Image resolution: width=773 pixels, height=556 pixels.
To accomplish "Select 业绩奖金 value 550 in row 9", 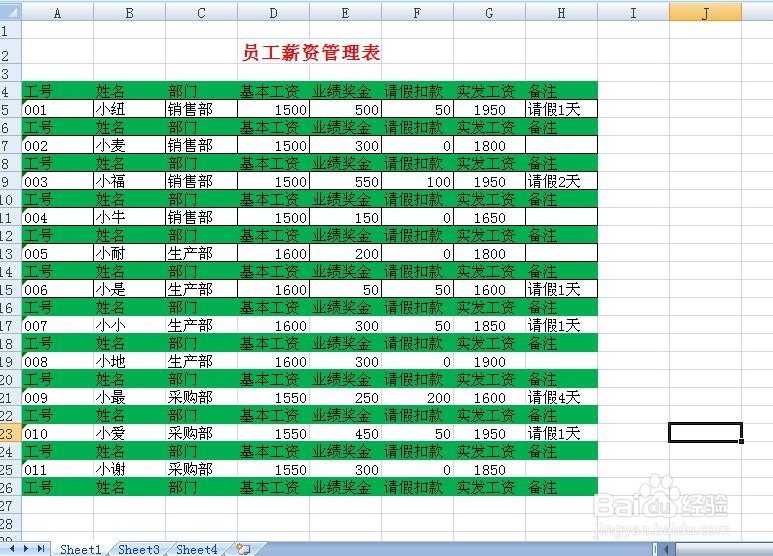I will pyautogui.click(x=346, y=181).
